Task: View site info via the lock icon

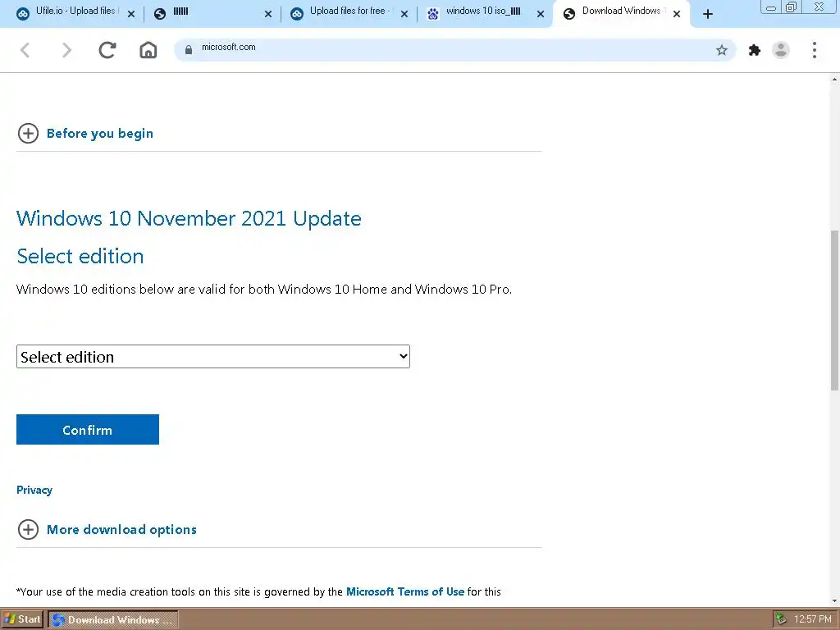Action: click(189, 50)
